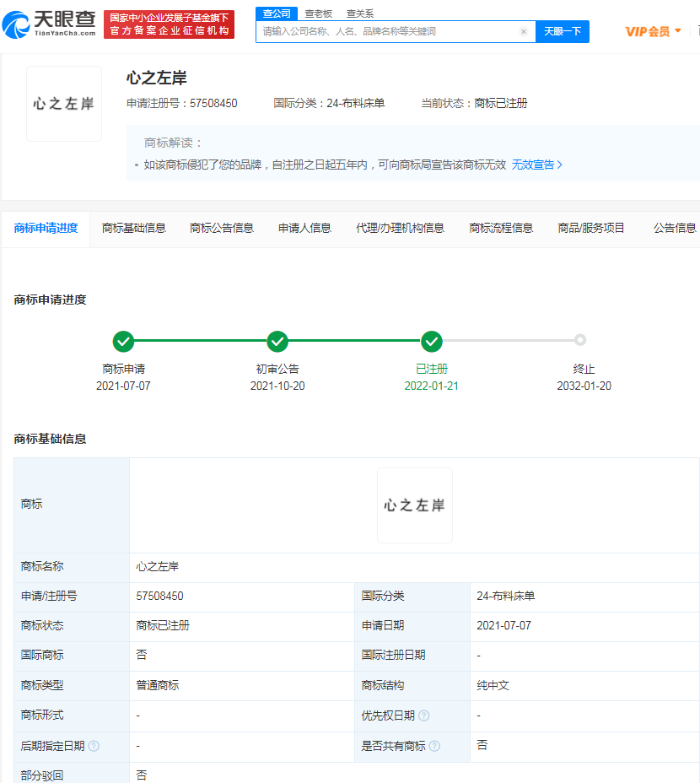Switch to the 查公司 search tab
Image resolution: width=700 pixels, height=783 pixels.
[277, 13]
